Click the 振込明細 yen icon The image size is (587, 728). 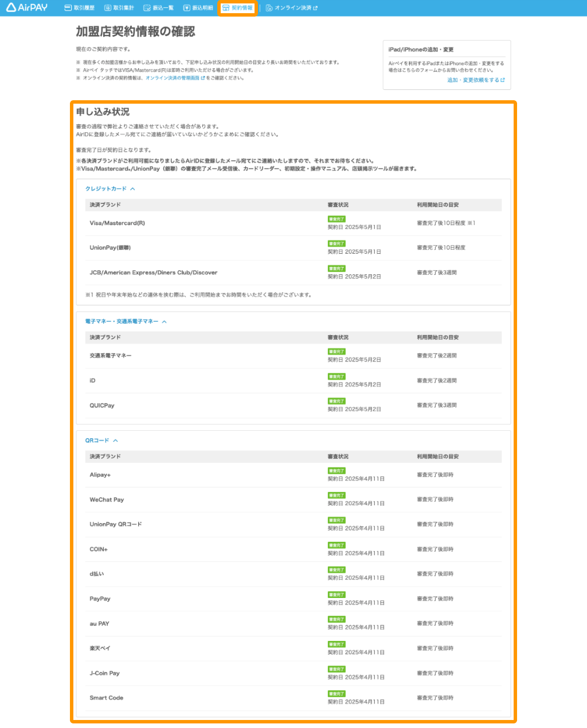pyautogui.click(x=186, y=8)
